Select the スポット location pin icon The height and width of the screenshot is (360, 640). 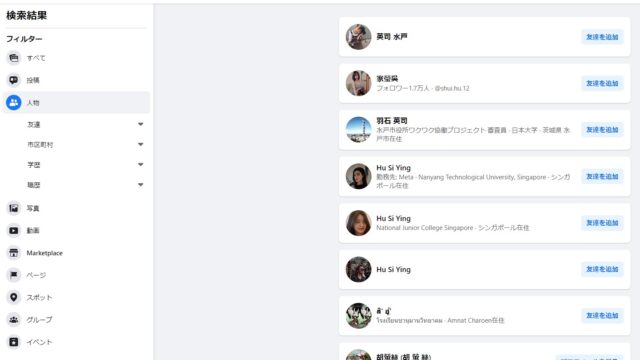13,297
